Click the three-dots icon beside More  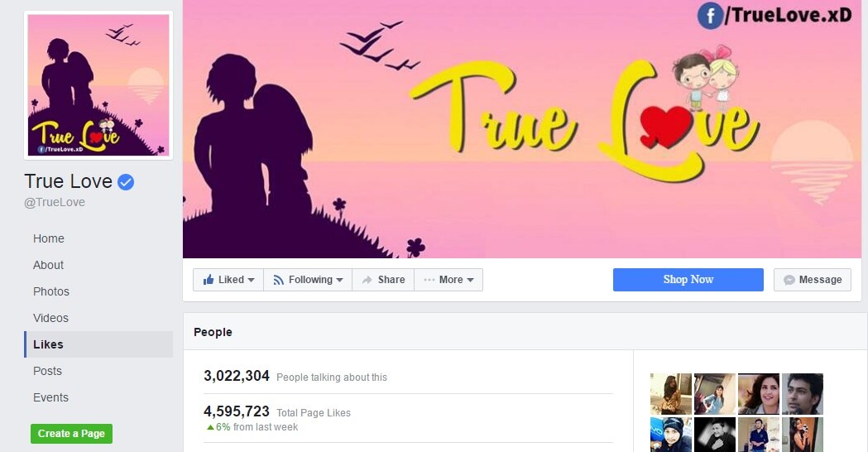[x=429, y=280]
